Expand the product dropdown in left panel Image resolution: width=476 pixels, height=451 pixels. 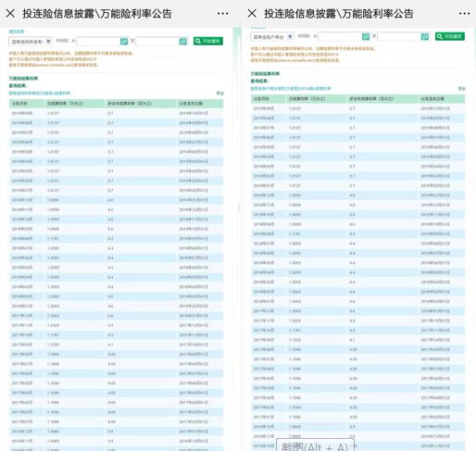31,41
